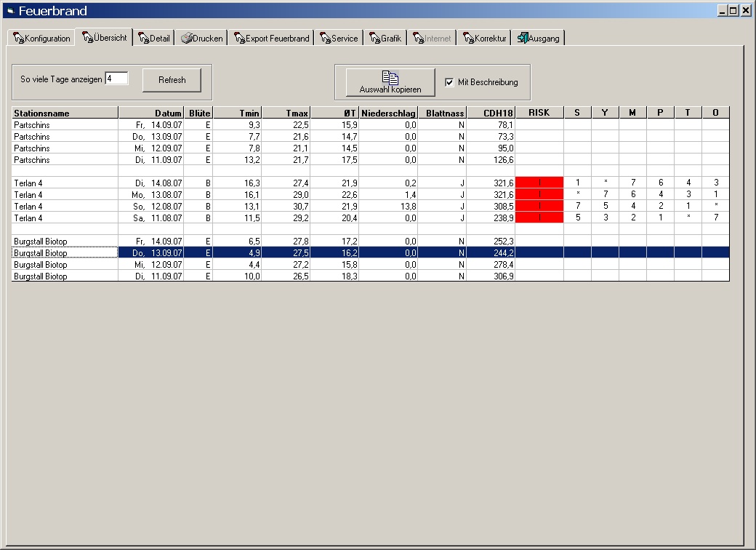
Task: Click the CDH18 column header
Action: (x=490, y=113)
